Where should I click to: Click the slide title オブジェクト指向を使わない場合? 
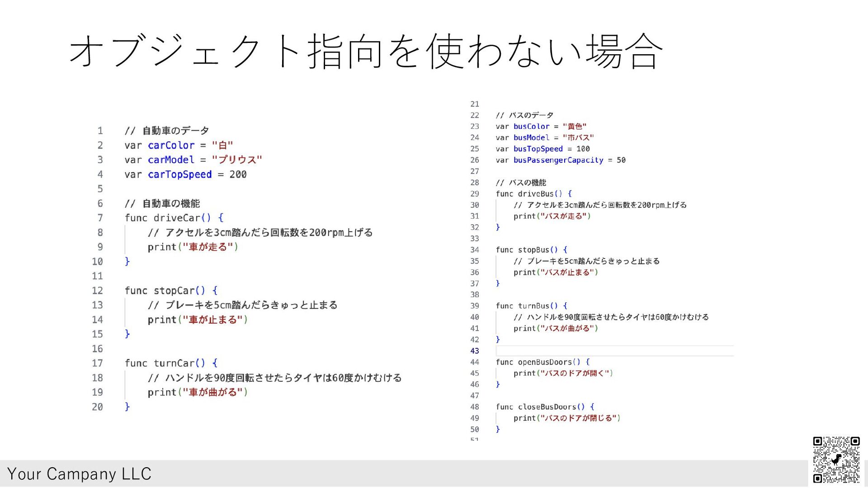click(366, 51)
